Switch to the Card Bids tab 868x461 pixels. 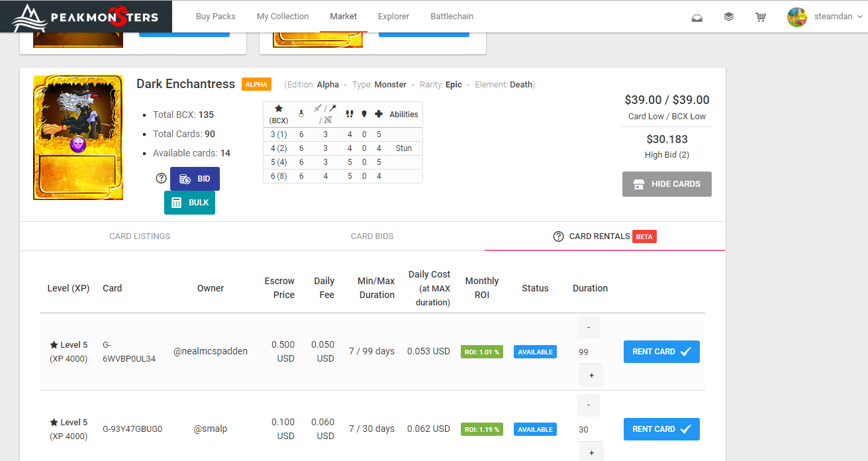click(372, 236)
